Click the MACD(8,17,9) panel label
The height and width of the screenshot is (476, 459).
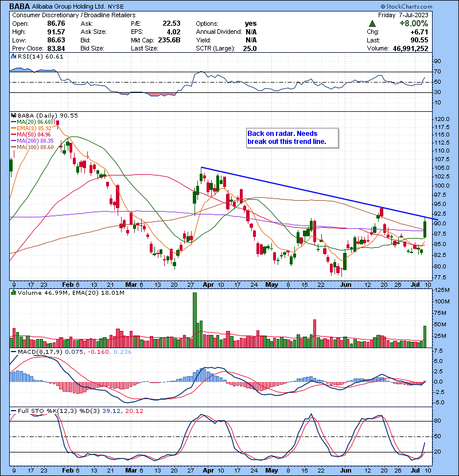click(40, 352)
